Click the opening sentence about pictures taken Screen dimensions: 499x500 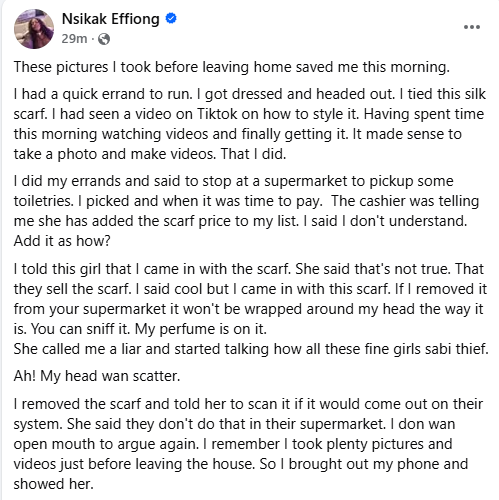[232, 67]
